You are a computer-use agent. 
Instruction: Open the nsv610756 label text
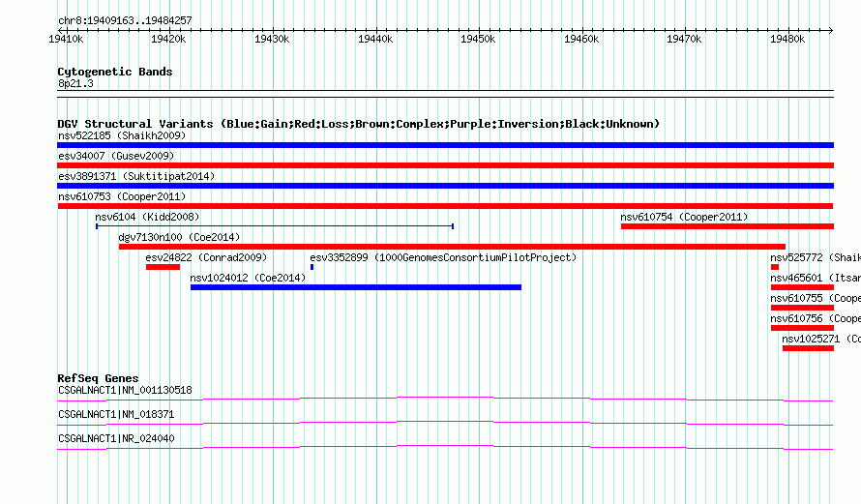click(x=816, y=318)
